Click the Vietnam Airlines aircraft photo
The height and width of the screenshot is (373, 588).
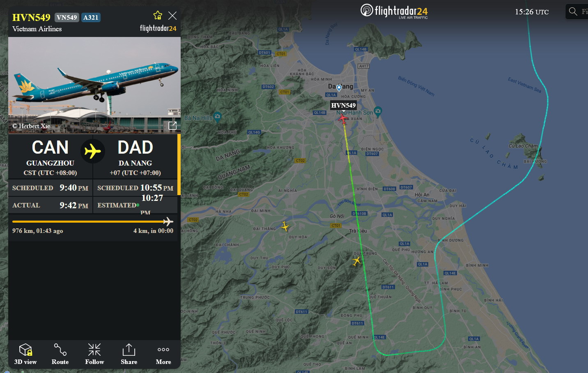pyautogui.click(x=94, y=85)
